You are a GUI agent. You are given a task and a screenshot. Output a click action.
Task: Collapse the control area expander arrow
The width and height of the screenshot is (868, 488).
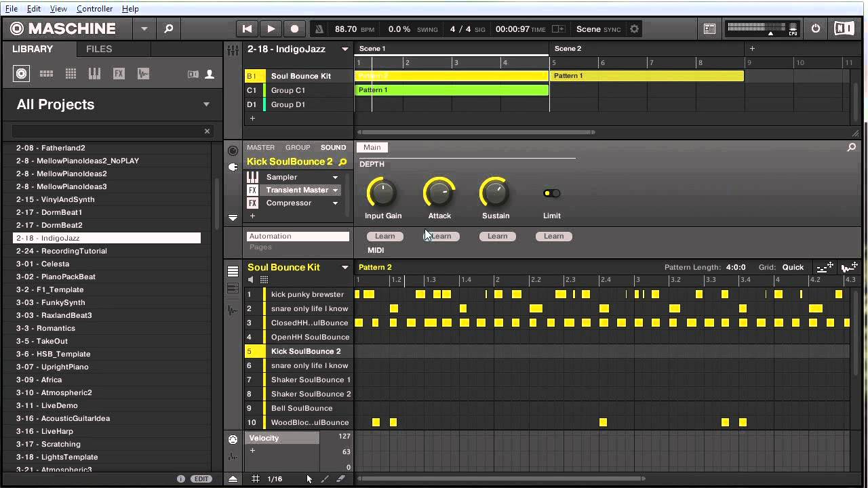[233, 218]
